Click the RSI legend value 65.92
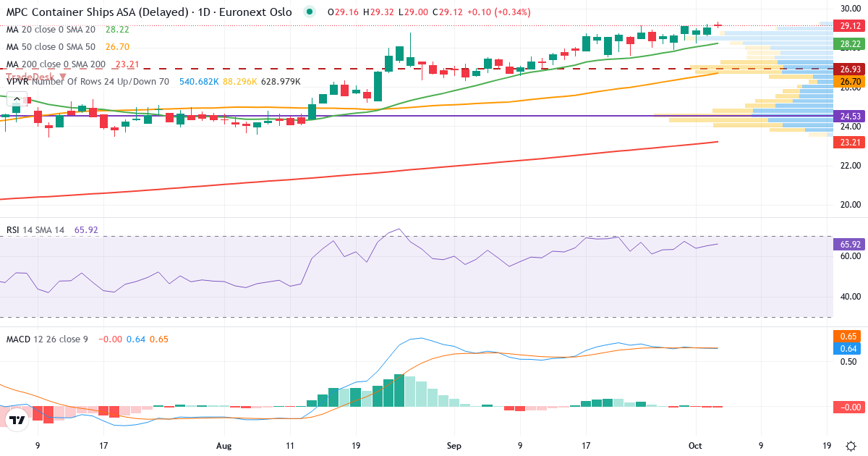This screenshot has width=868, height=456. (85, 230)
